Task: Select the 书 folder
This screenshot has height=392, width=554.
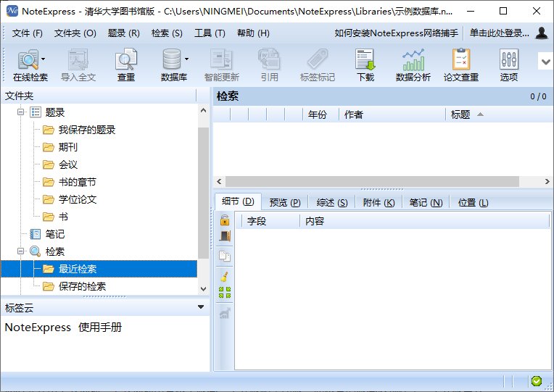Action: click(63, 217)
